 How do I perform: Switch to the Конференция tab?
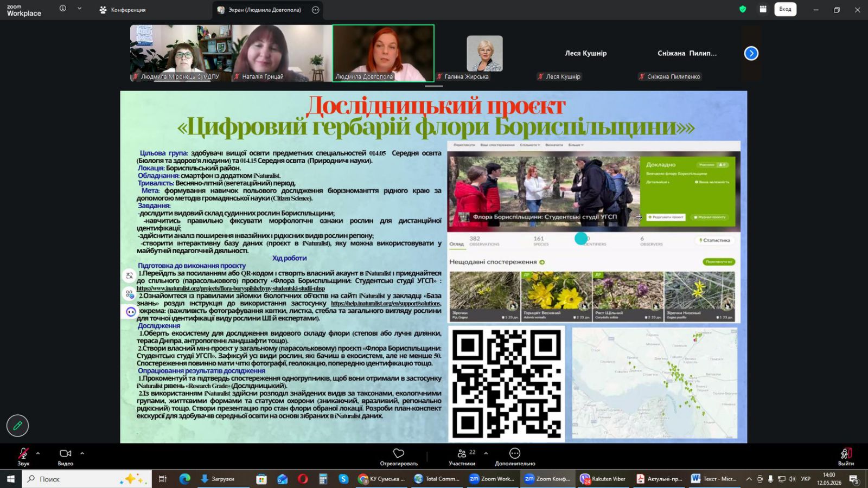pos(123,10)
